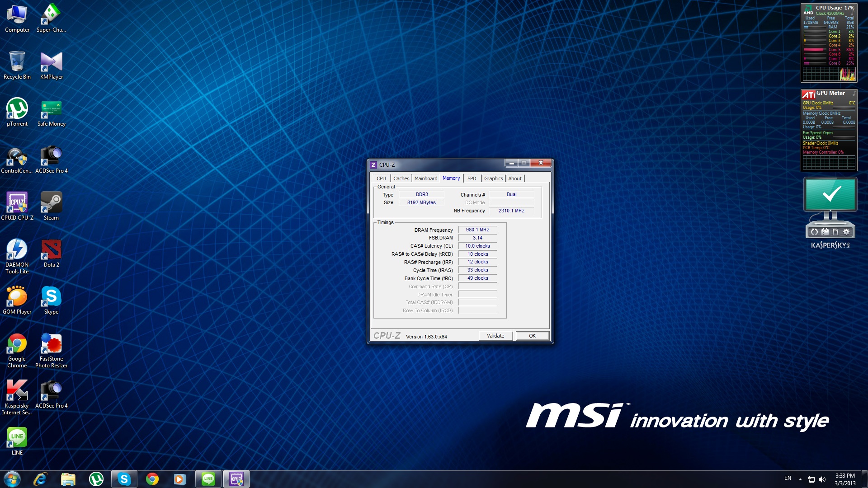Launch the LINE desktop shortcut
This screenshot has width=868, height=488.
(17, 438)
